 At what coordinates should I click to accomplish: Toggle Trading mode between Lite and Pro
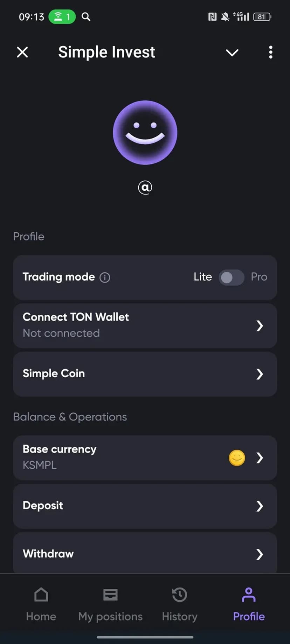(x=231, y=278)
